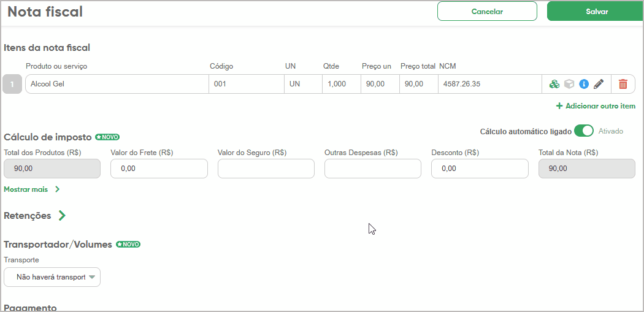The width and height of the screenshot is (644, 312).
Task: Click the Preço total field
Action: tap(418, 84)
